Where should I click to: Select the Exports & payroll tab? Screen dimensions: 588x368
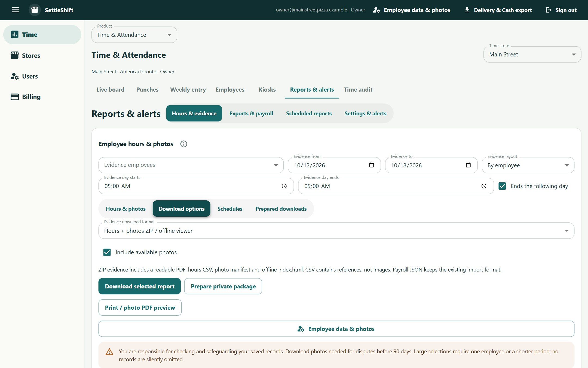[x=251, y=113]
